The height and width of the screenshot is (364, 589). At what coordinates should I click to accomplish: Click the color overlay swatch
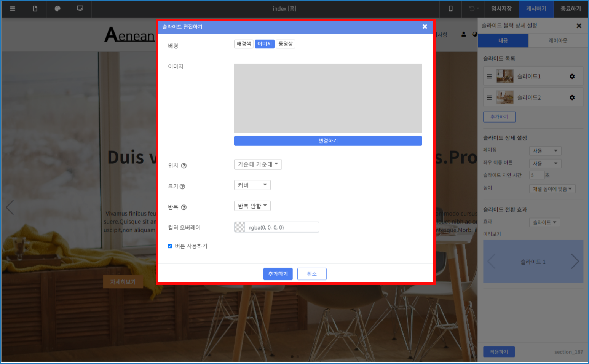pos(239,228)
